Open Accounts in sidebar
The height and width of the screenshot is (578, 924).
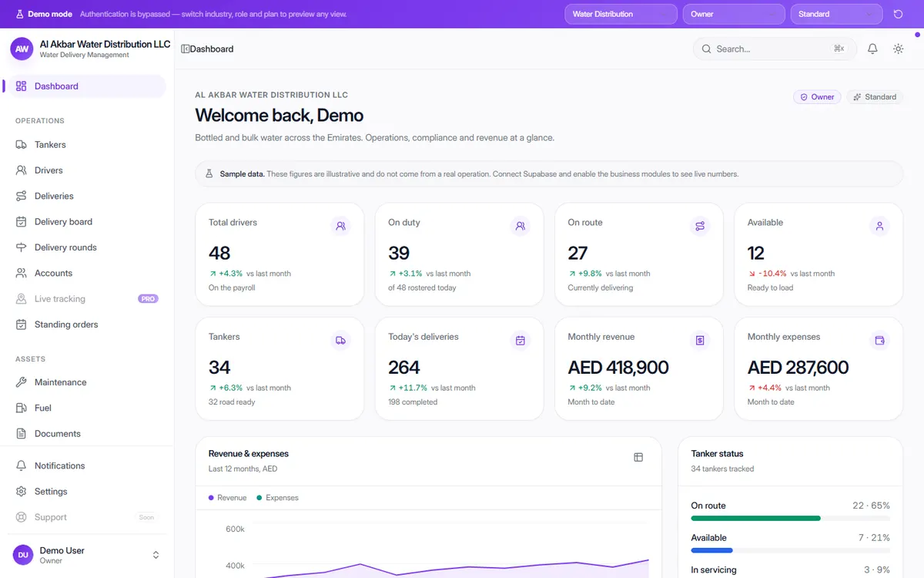coord(85,273)
